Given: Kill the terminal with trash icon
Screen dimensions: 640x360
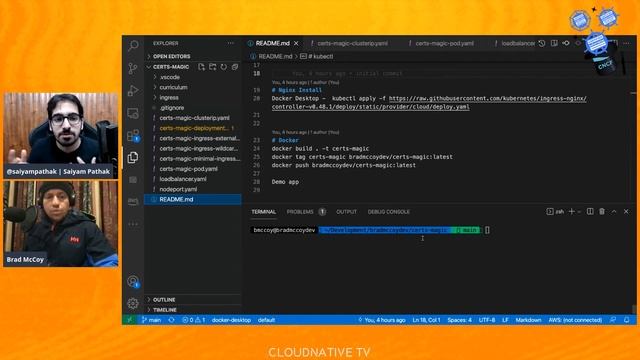Looking at the screenshot, I should 602,211.
